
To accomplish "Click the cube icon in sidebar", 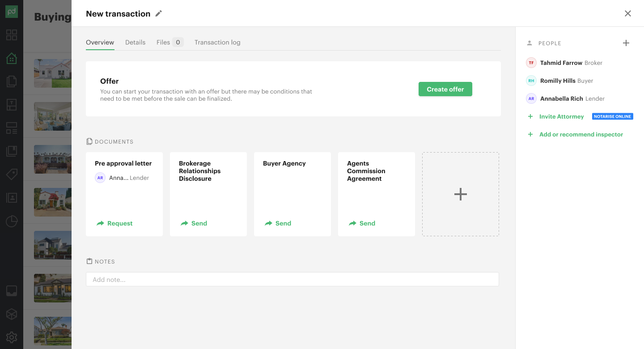I will pos(12,314).
